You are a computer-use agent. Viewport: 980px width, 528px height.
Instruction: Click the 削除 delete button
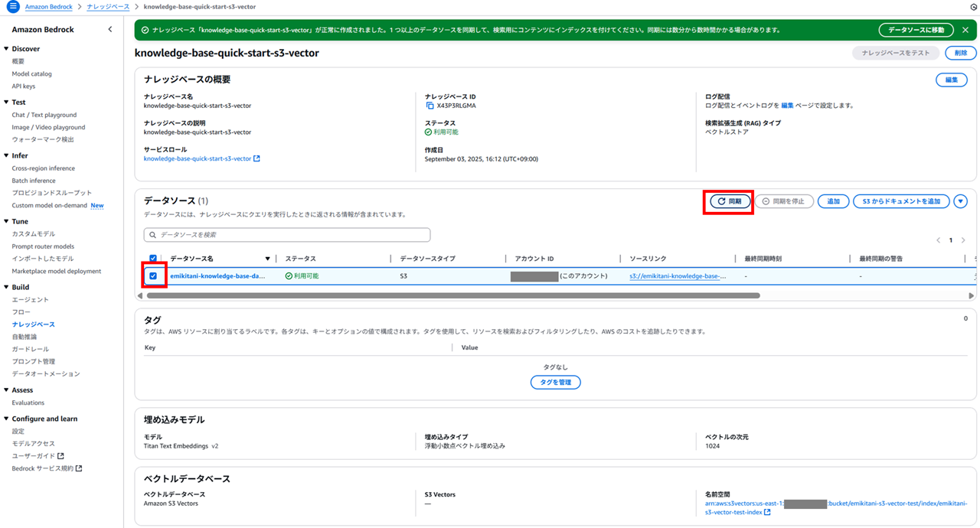tap(961, 53)
